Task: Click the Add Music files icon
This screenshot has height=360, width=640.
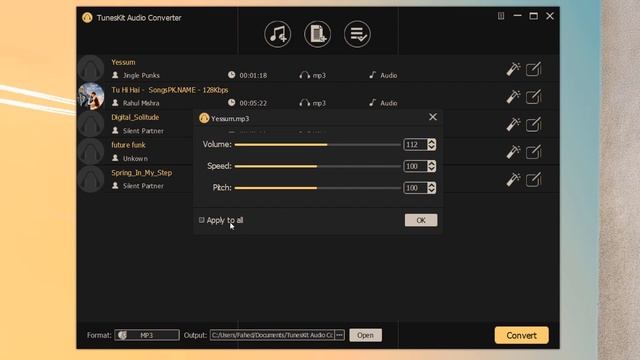Action: click(x=278, y=34)
